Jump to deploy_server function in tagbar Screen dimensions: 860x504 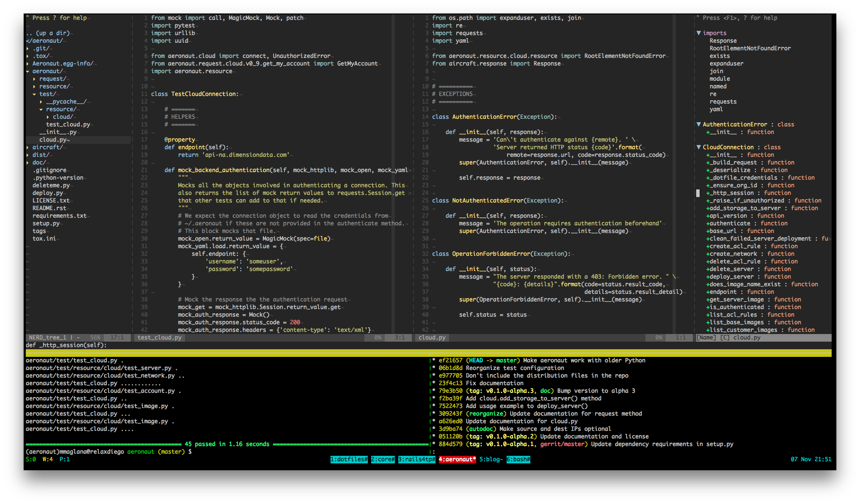[x=731, y=277]
